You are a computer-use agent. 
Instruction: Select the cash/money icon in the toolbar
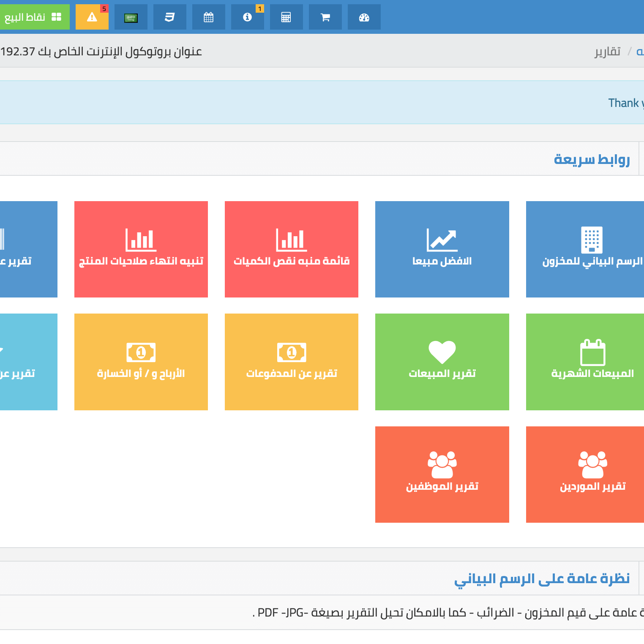point(131,17)
